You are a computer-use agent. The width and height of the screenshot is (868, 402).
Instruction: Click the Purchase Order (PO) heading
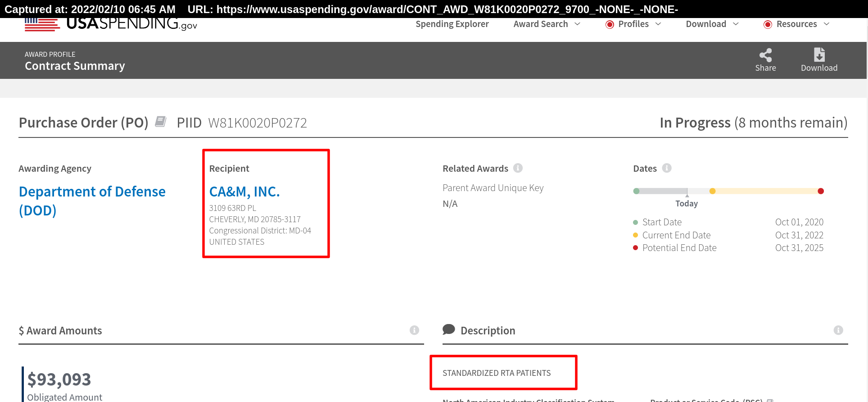coord(84,123)
